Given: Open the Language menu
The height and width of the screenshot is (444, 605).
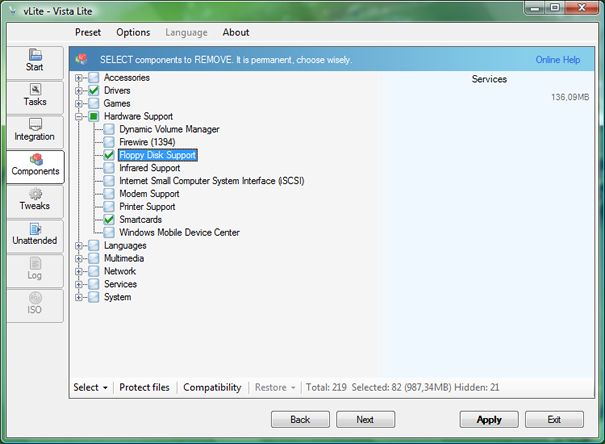Looking at the screenshot, I should click(x=186, y=32).
